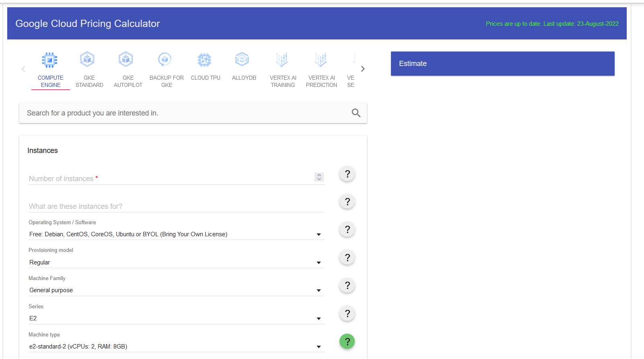Select the Cloud TPU product icon
The width and height of the screenshot is (644, 359).
204,60
